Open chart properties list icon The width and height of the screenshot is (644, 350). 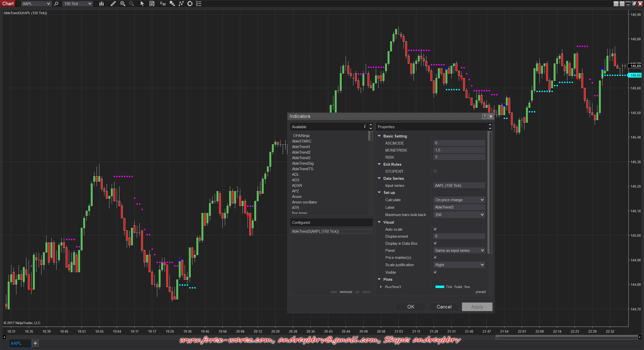point(199,4)
